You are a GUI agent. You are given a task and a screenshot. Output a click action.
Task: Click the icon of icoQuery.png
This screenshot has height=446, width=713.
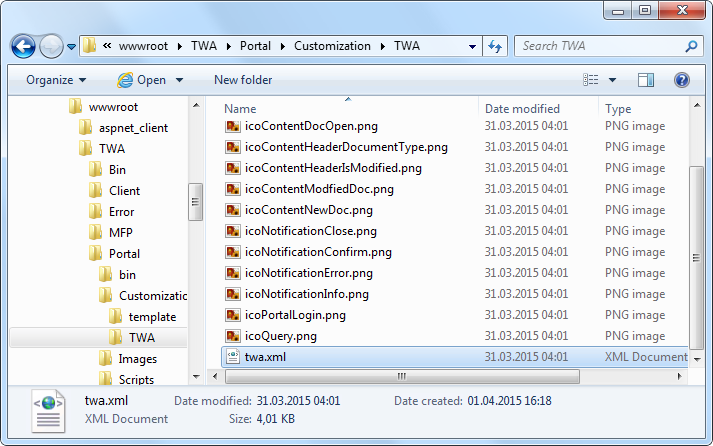(233, 336)
